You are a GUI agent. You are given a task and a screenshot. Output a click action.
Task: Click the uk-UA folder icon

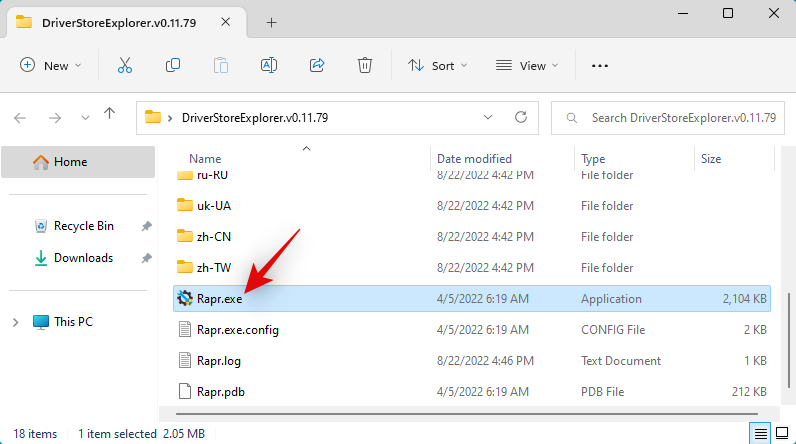pyautogui.click(x=185, y=205)
